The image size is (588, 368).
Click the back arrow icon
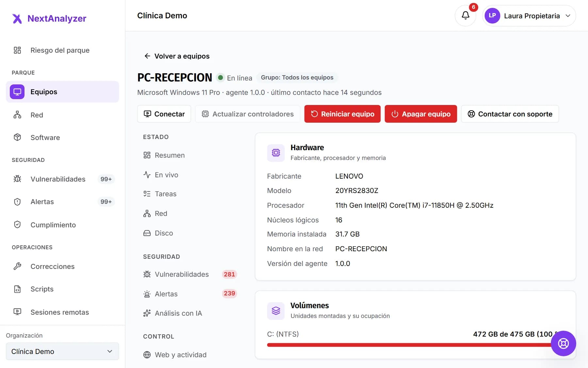[147, 56]
